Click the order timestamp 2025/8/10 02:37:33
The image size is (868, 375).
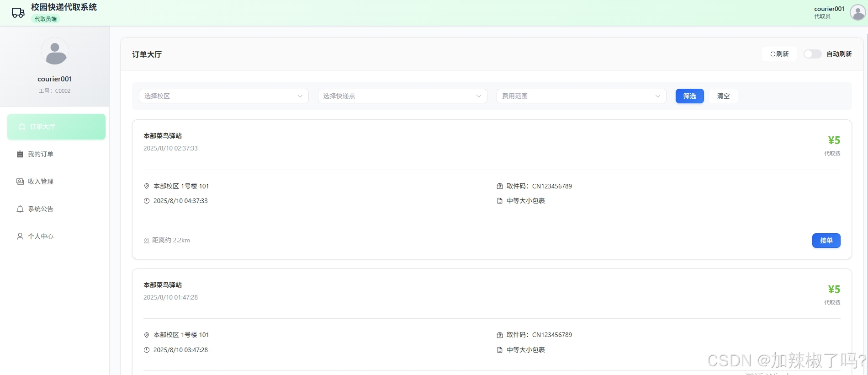coord(170,148)
